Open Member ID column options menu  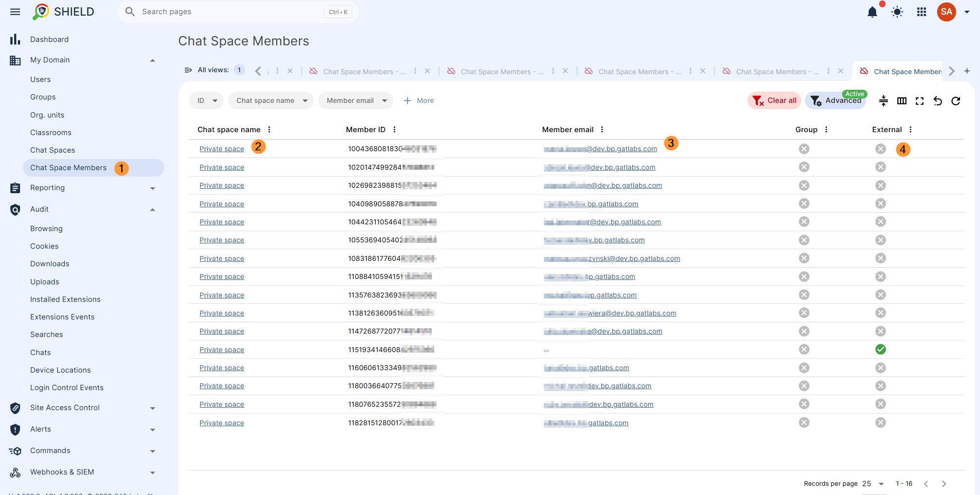coord(394,130)
